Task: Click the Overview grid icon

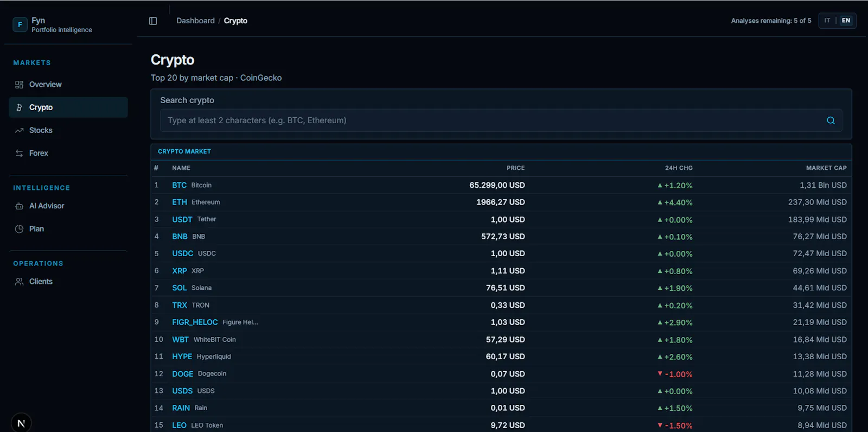Action: [20, 85]
